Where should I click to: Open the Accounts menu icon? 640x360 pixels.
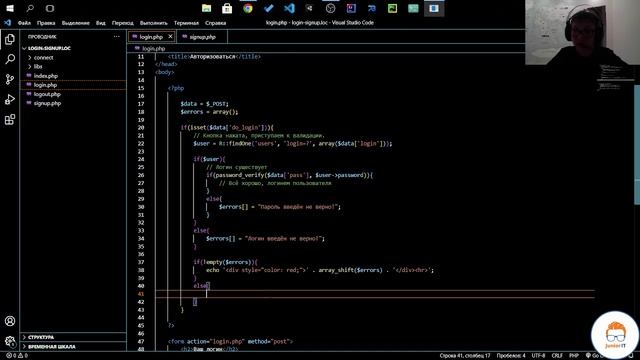pyautogui.click(x=10, y=321)
